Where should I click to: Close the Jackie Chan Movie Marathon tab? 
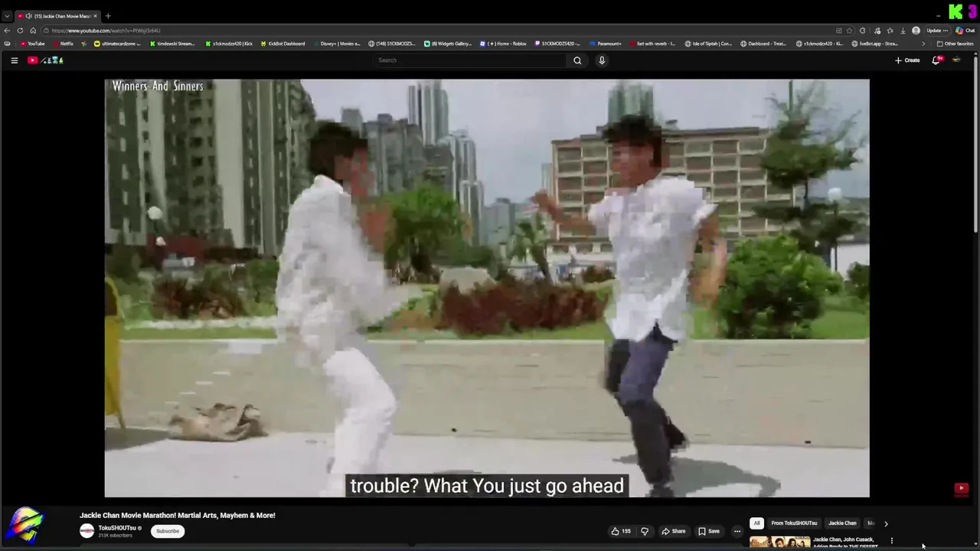pyautogui.click(x=95, y=16)
